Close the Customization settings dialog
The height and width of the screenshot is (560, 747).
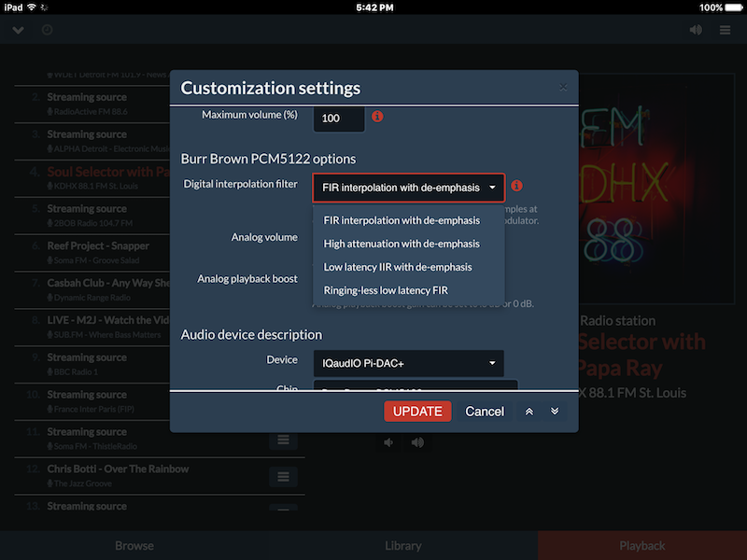click(x=563, y=87)
